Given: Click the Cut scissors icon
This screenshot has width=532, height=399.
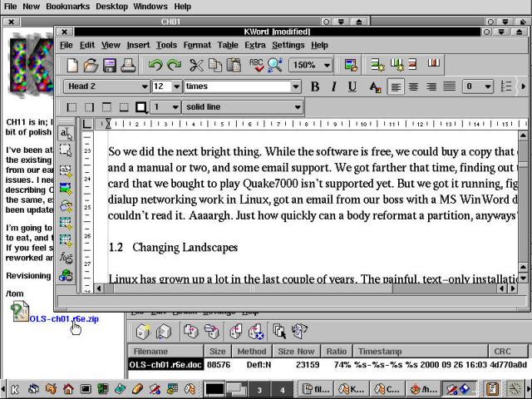Looking at the screenshot, I should pyautogui.click(x=196, y=65).
